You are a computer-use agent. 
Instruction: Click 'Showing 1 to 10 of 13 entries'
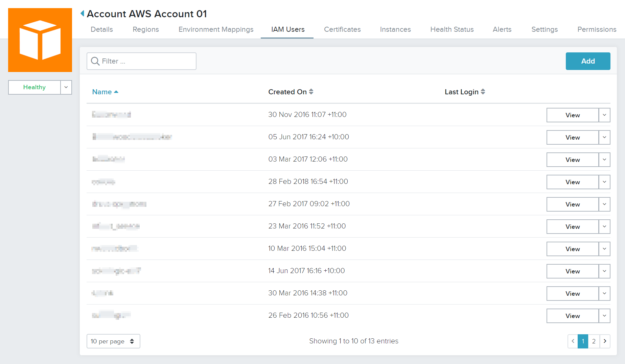pos(354,341)
